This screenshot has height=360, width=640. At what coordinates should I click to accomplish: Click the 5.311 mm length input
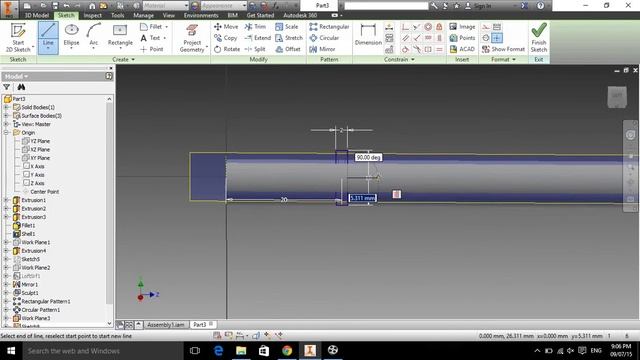[362, 198]
